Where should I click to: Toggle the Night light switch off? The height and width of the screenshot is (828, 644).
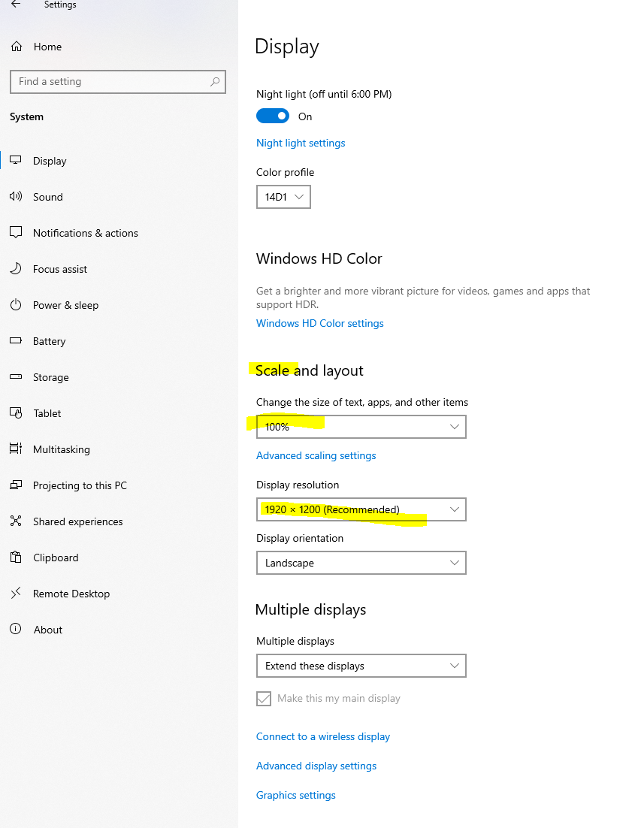tap(273, 116)
